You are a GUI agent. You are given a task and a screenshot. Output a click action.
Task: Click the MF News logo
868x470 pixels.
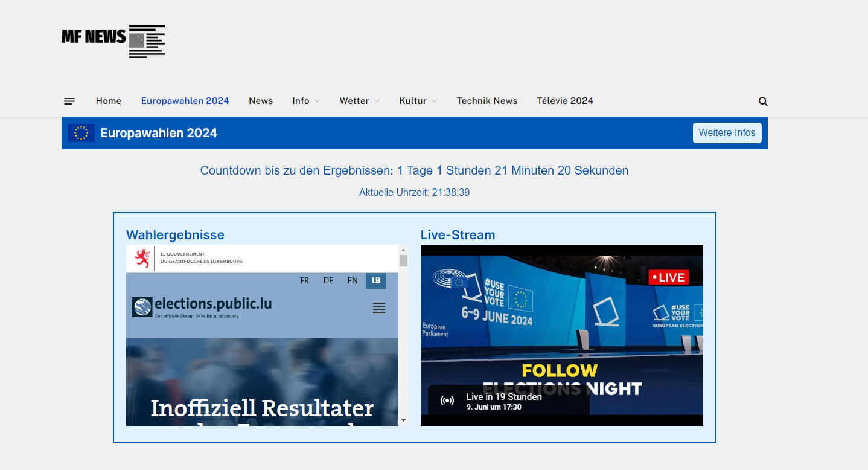point(113,40)
